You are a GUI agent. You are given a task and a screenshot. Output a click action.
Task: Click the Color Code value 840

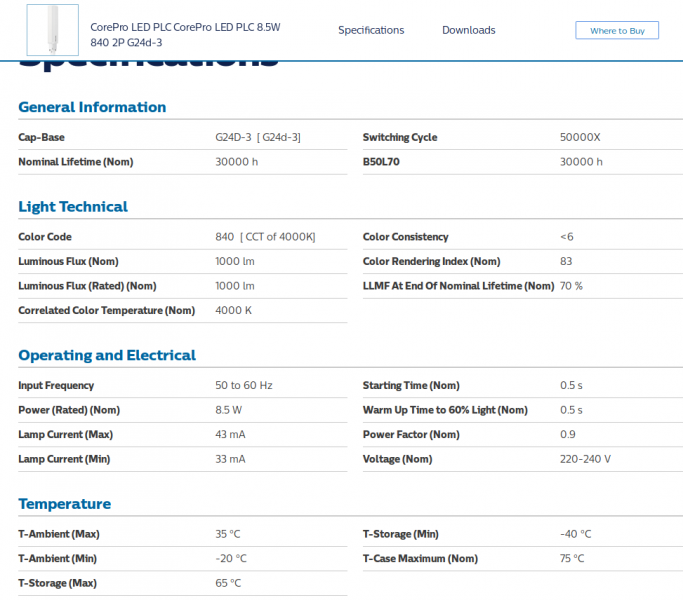[x=224, y=237]
